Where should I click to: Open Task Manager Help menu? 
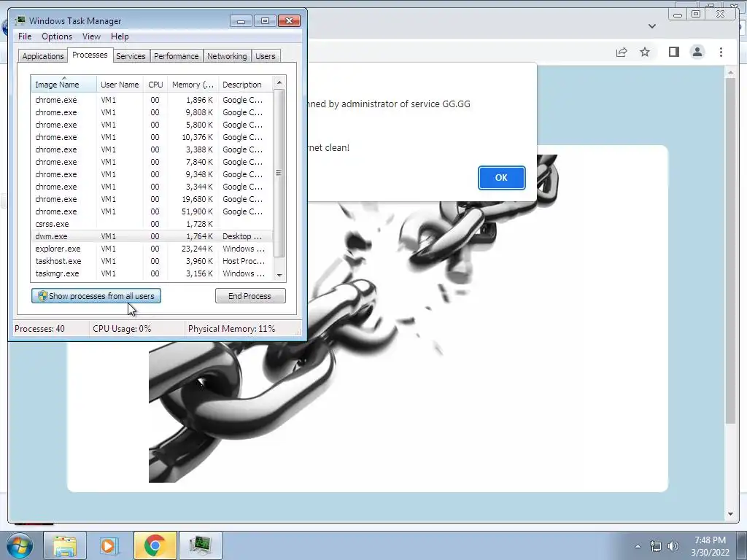(120, 36)
